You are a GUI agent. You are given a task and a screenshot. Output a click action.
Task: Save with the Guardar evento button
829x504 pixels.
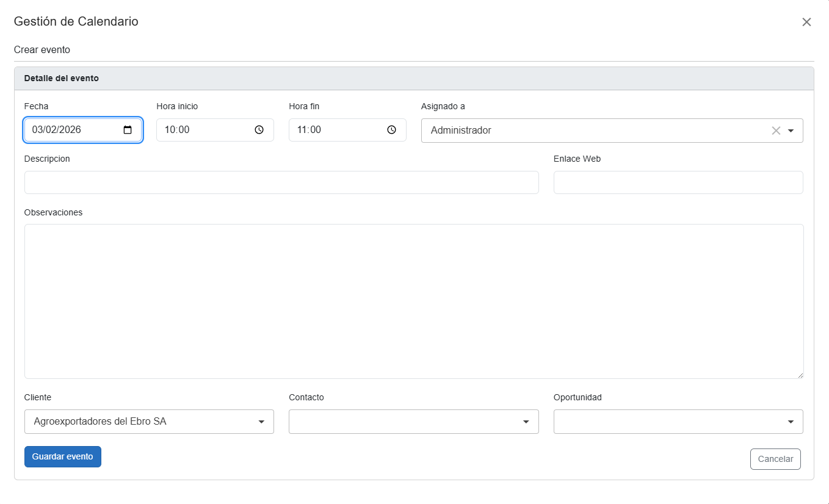coord(63,456)
